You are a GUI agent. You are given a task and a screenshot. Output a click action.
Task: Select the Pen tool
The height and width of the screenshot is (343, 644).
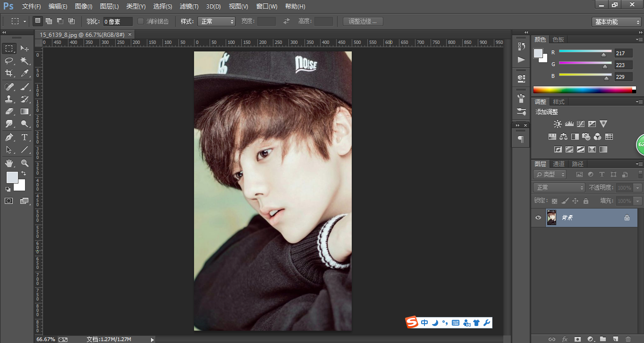(9, 137)
